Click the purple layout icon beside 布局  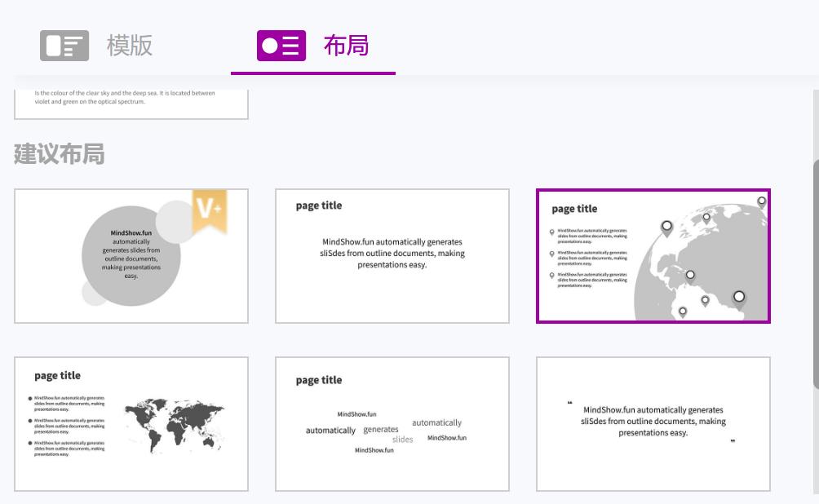(x=281, y=45)
